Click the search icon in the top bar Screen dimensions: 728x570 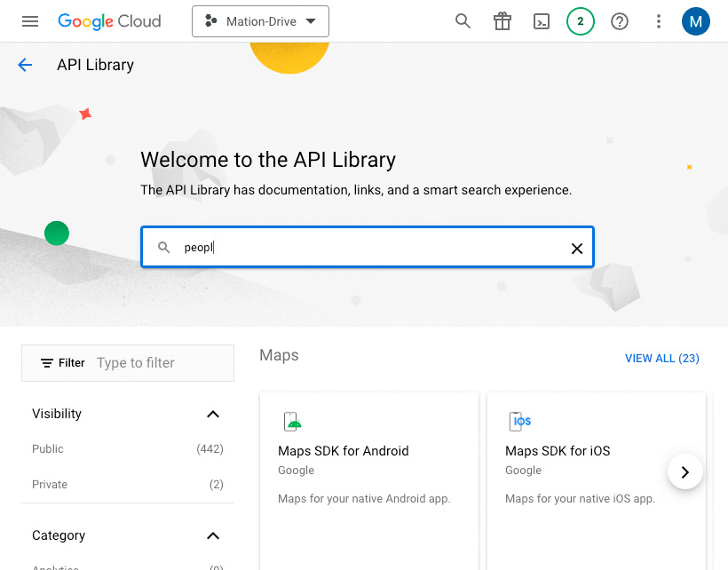[463, 21]
